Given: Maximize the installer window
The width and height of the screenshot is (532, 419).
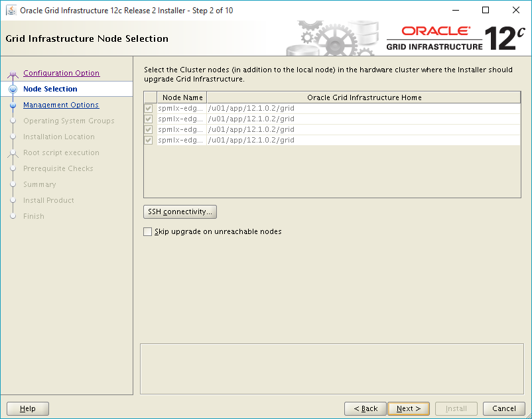Looking at the screenshot, I should [486, 10].
